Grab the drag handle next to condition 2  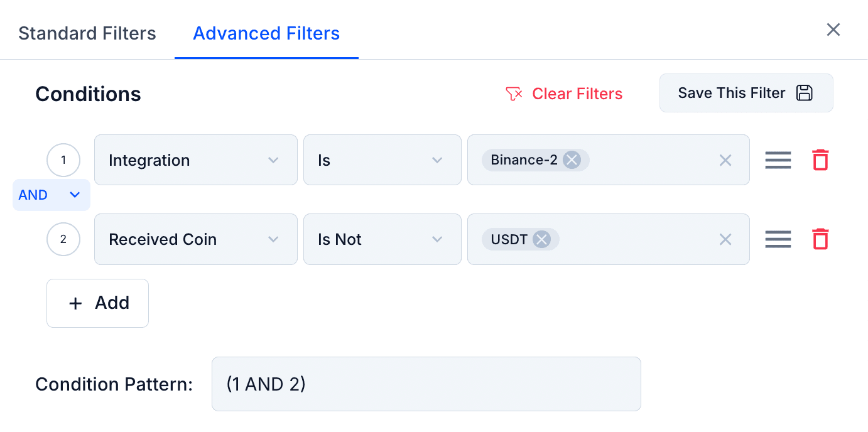778,239
